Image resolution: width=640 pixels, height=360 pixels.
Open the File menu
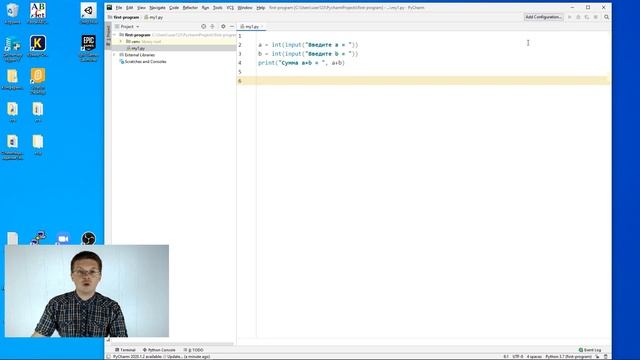[119, 8]
